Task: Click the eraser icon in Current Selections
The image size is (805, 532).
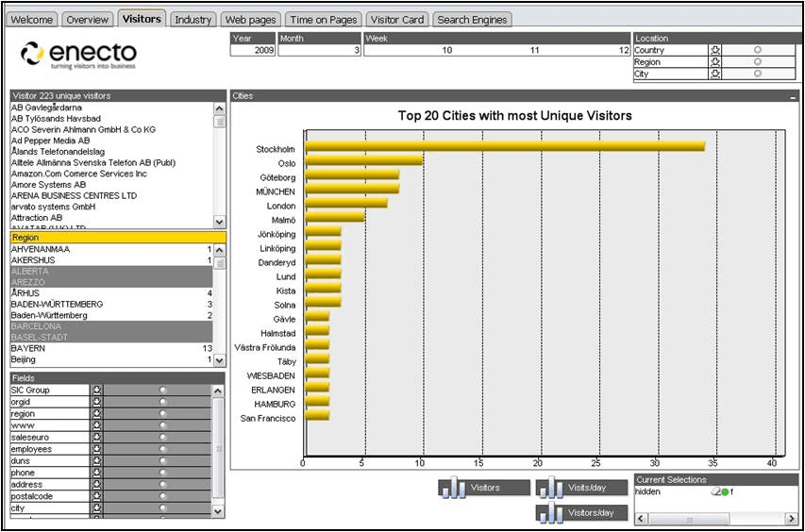Action: [715, 491]
